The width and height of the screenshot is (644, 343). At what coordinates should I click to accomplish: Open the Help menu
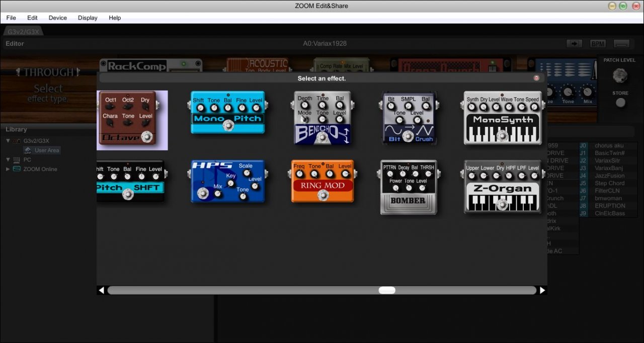point(115,18)
